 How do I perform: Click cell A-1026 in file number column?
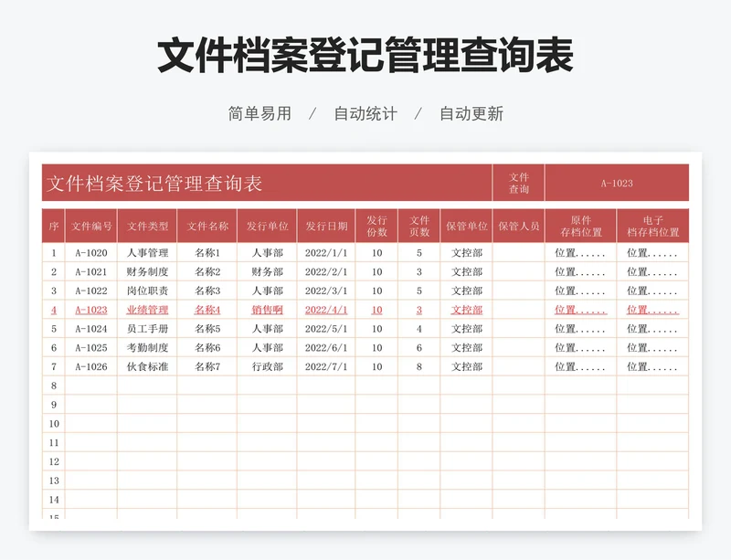[91, 367]
